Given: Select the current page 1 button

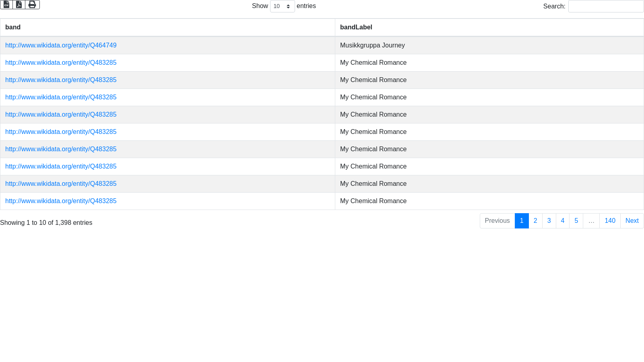Looking at the screenshot, I should point(522,221).
